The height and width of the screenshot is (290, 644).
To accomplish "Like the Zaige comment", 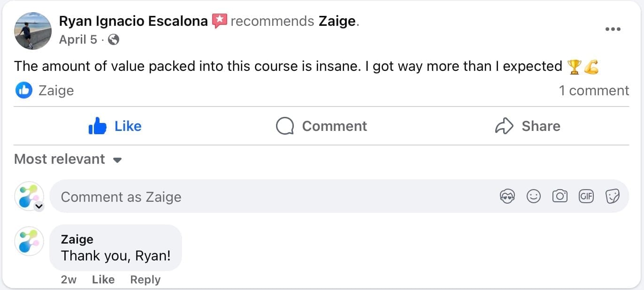I will 103,280.
